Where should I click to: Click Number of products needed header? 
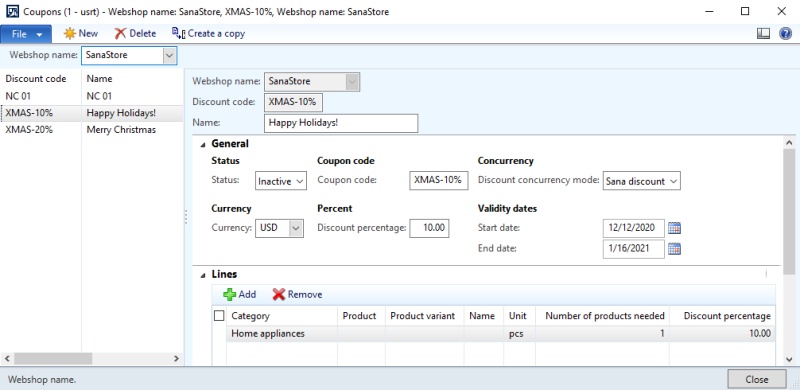(602, 316)
